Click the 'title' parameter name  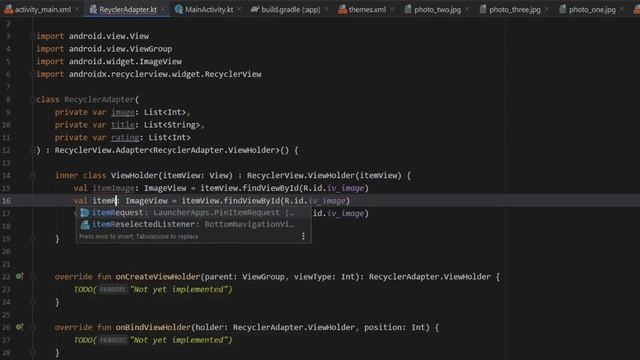(122, 125)
